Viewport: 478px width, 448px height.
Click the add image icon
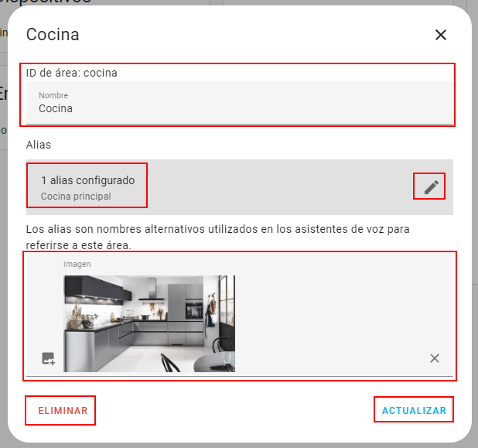click(48, 358)
